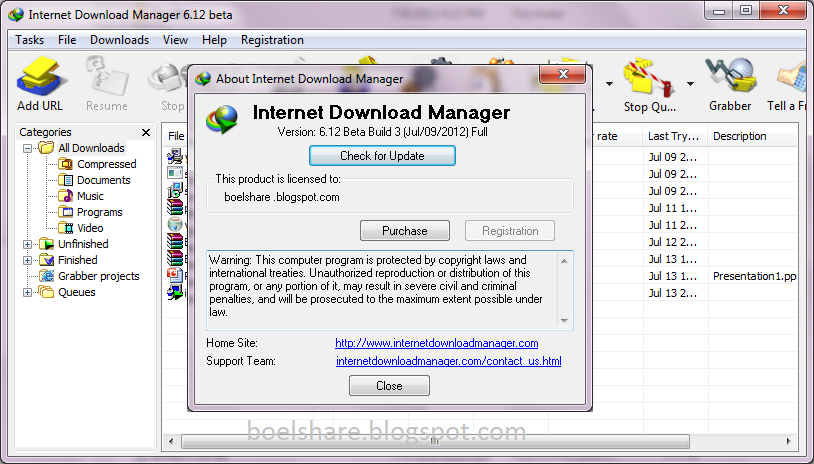Select the Queues tree item
This screenshot has height=464, width=814.
coord(67,292)
